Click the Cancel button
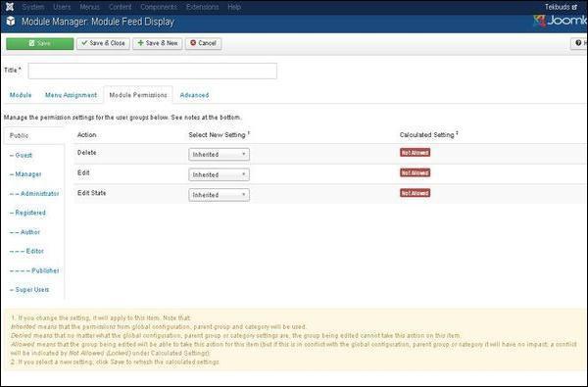This screenshot has height=387, width=588. (x=203, y=43)
